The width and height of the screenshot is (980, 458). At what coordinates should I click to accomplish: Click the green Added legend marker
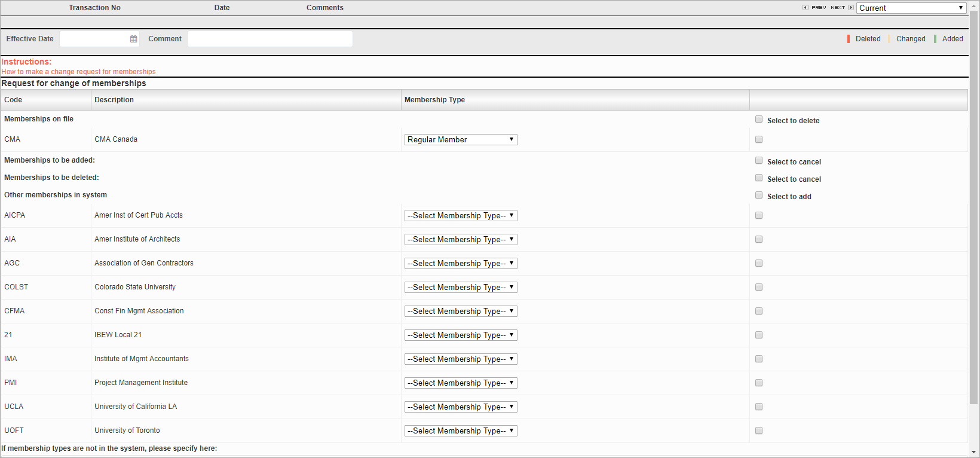tap(935, 39)
